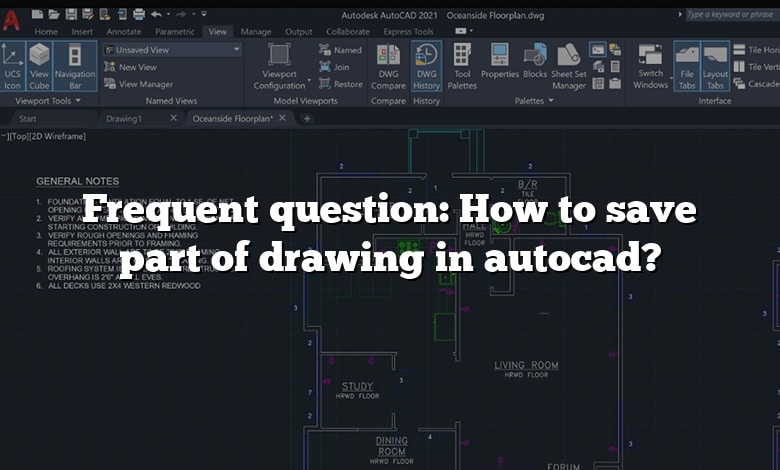Open the AutoCAD application menu logo

tap(11, 21)
